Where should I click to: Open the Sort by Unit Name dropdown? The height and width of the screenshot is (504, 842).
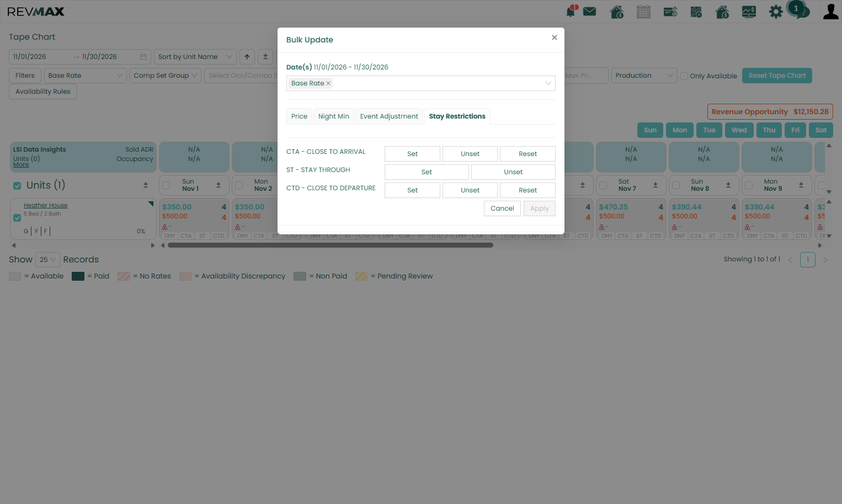195,57
